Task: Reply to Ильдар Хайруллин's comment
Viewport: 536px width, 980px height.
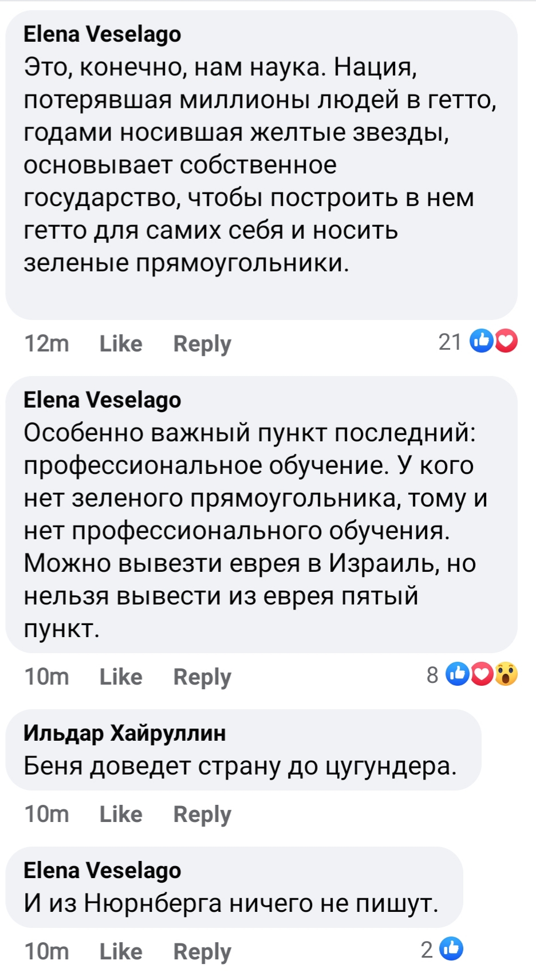Action: tap(202, 815)
